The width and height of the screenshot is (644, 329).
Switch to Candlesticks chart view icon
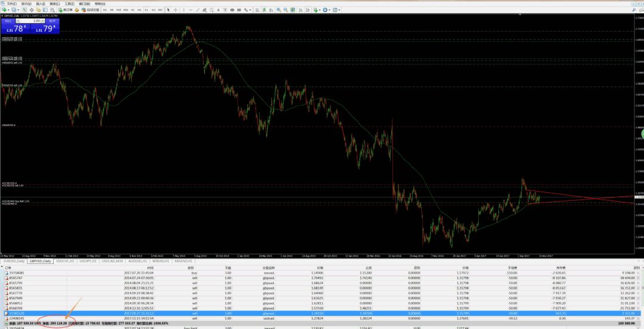tap(265, 10)
